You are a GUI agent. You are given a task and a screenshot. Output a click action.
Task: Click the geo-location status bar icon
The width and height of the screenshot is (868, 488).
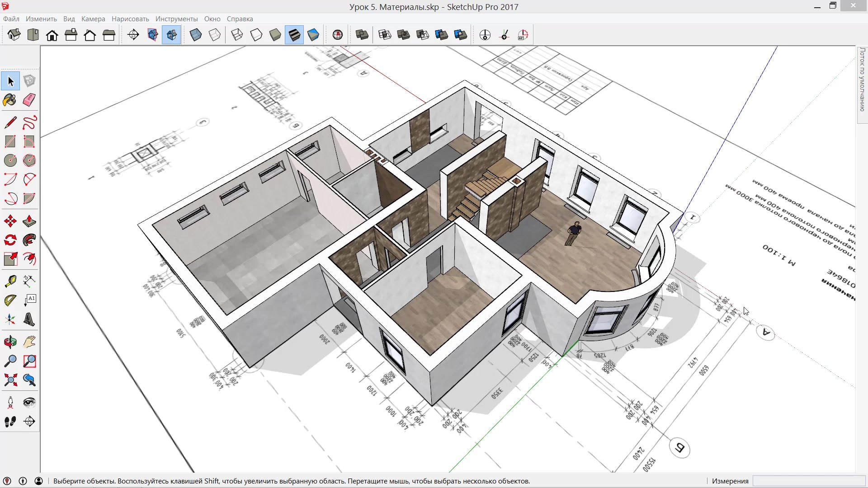[7, 481]
